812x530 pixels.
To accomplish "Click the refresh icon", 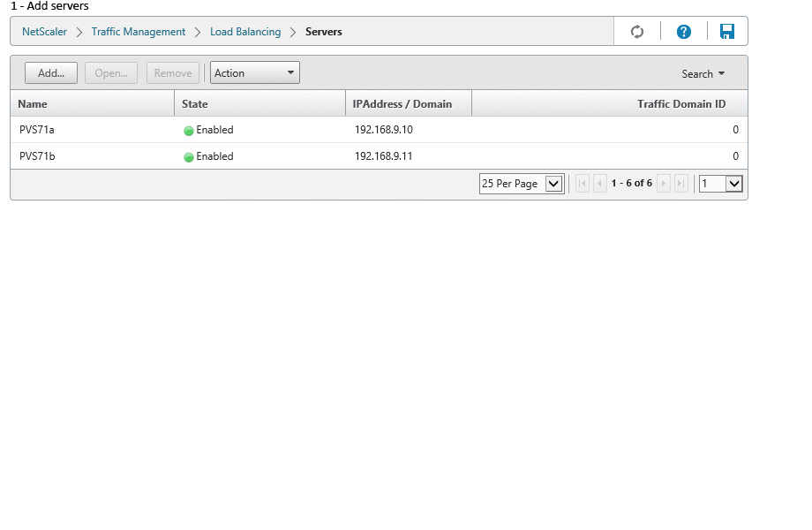I will click(x=636, y=32).
